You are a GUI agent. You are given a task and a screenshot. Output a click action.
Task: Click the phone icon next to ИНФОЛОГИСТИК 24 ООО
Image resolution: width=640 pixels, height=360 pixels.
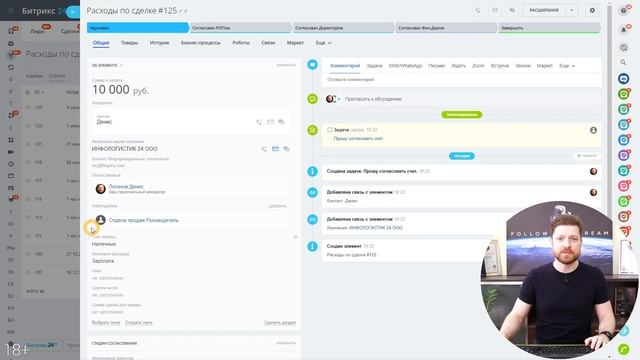click(264, 149)
